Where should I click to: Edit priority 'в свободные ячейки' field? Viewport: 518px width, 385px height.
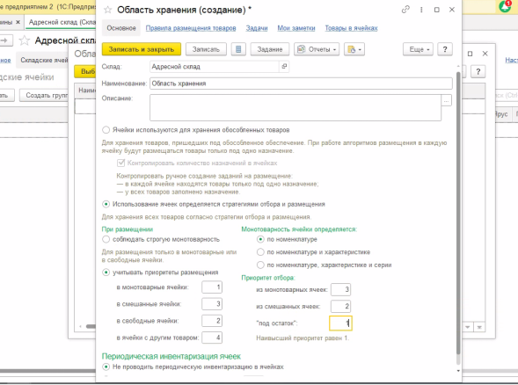[x=212, y=321]
